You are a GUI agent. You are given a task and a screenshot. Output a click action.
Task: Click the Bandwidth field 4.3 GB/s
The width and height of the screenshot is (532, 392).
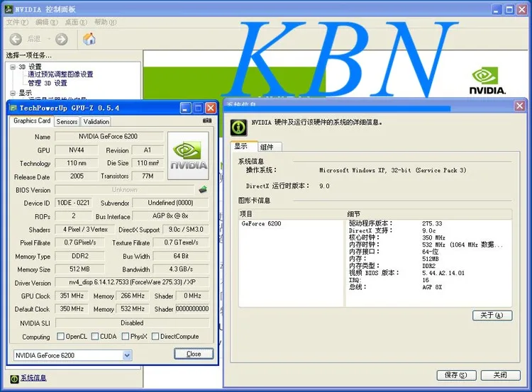(x=181, y=269)
